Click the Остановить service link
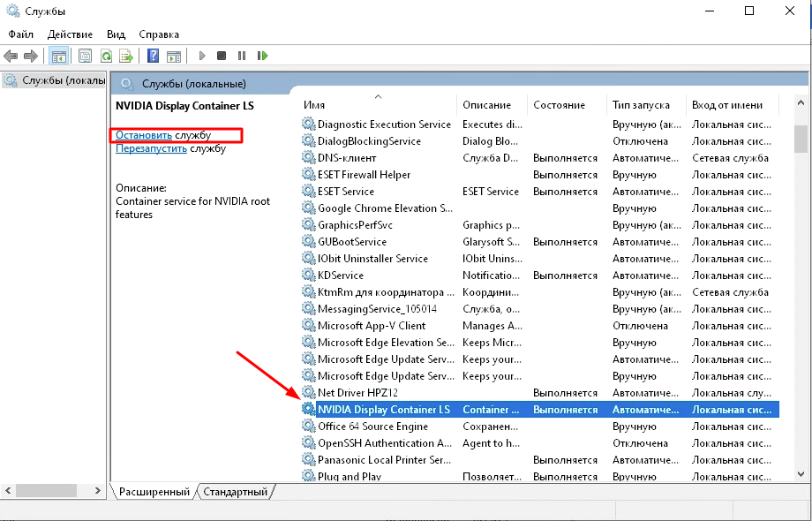The height and width of the screenshot is (521, 812). (x=144, y=135)
